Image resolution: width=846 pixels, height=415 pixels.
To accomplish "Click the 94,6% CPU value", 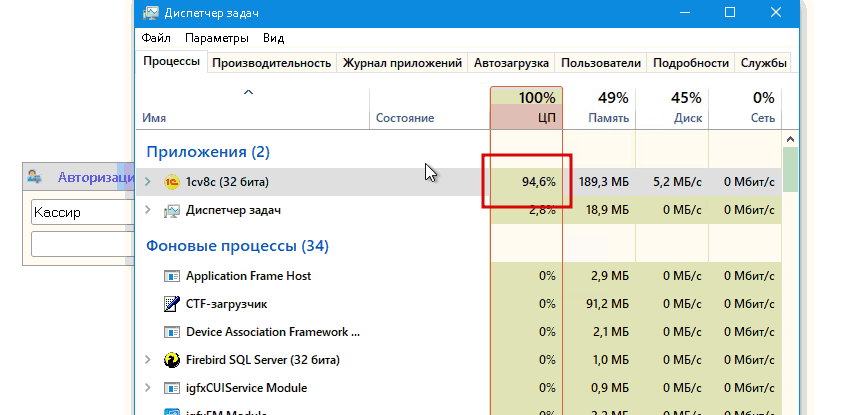I will click(x=538, y=182).
